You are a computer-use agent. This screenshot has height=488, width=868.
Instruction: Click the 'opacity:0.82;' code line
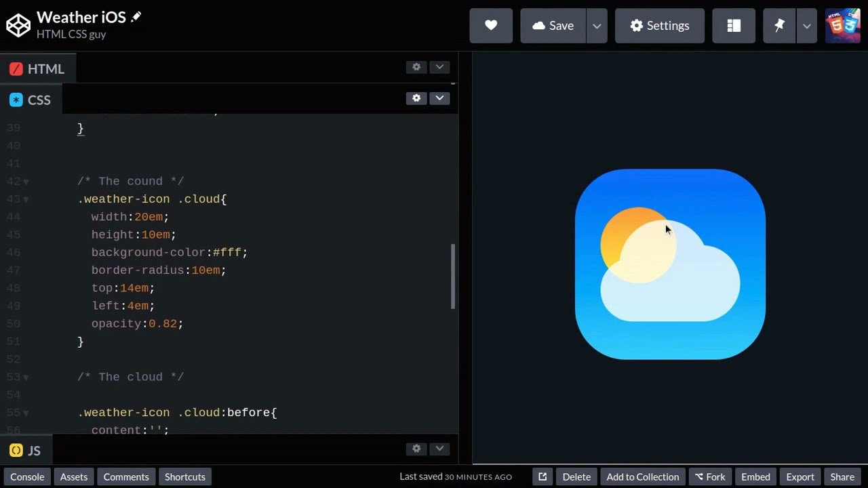(x=137, y=323)
